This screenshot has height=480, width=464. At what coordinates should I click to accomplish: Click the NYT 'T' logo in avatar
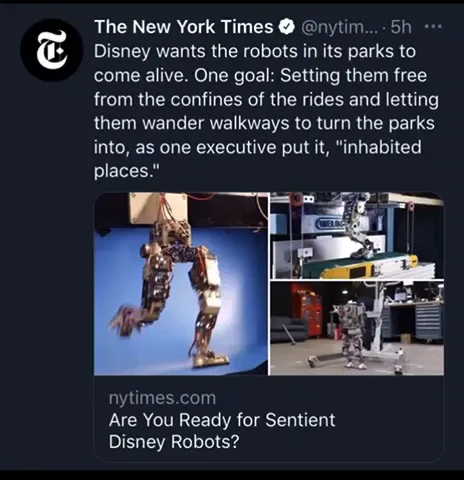coord(52,50)
